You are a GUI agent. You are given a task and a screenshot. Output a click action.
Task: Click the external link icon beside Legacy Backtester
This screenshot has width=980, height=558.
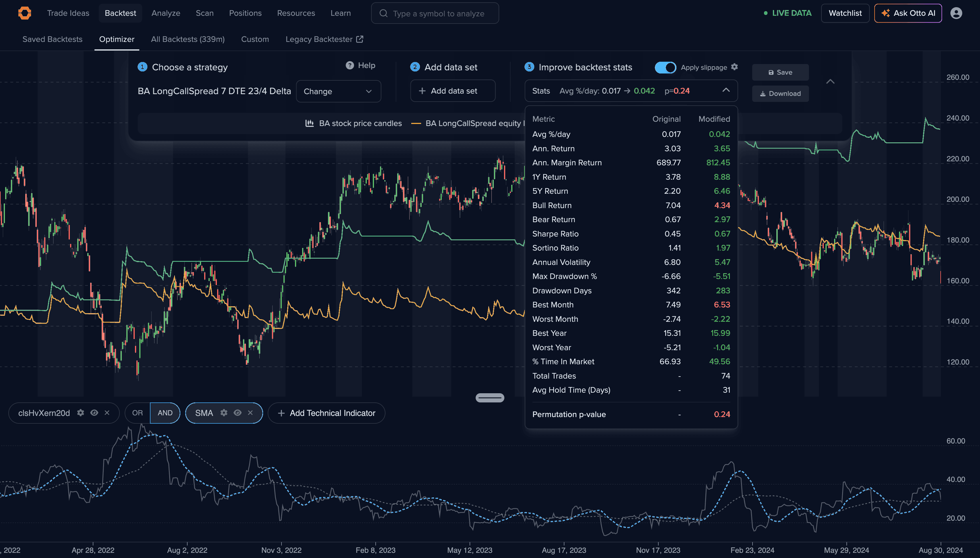pyautogui.click(x=359, y=39)
